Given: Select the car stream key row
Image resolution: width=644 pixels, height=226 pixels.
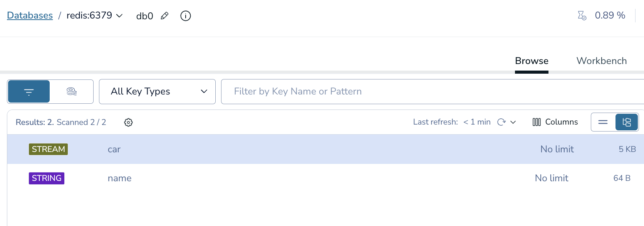Looking at the screenshot, I should [x=270, y=149].
